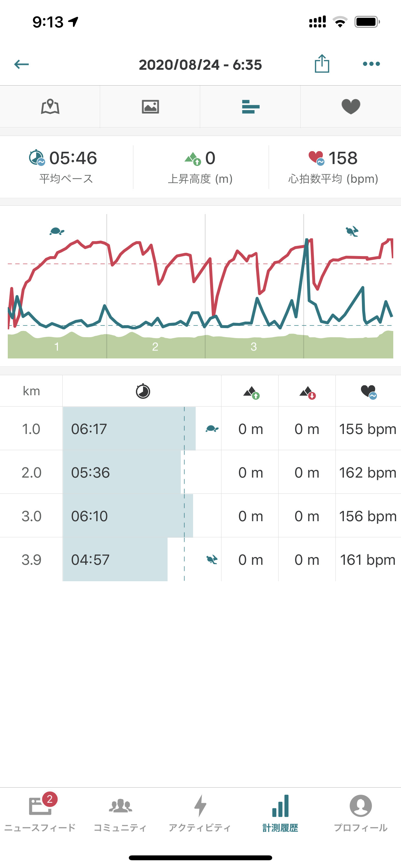Open the ニュースフィード tab
401x868 pixels.
point(40,813)
